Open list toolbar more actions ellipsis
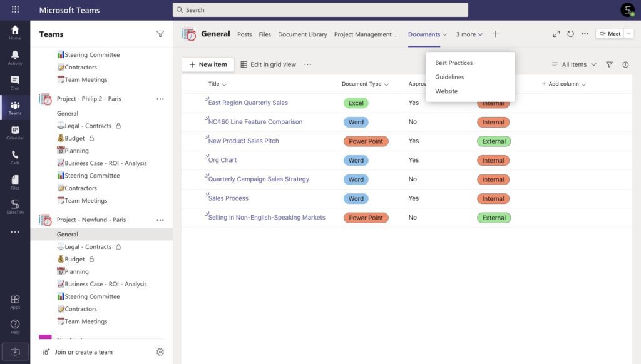The image size is (641, 364). pos(308,64)
